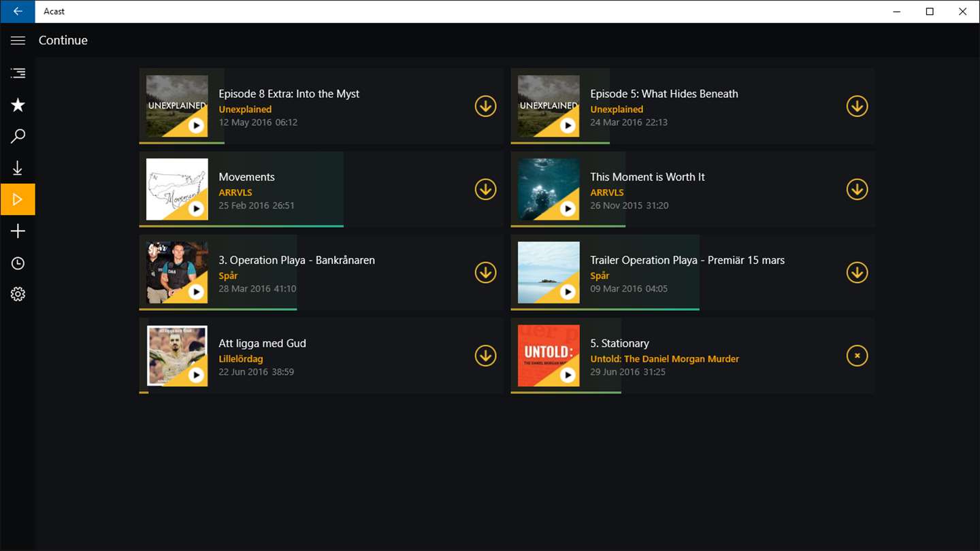
Task: Play This Moment is Worth It
Action: (568, 209)
